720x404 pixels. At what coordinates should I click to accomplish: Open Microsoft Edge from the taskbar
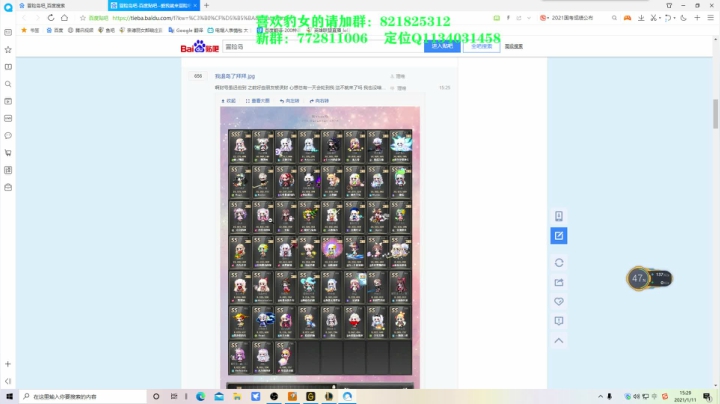point(201,396)
